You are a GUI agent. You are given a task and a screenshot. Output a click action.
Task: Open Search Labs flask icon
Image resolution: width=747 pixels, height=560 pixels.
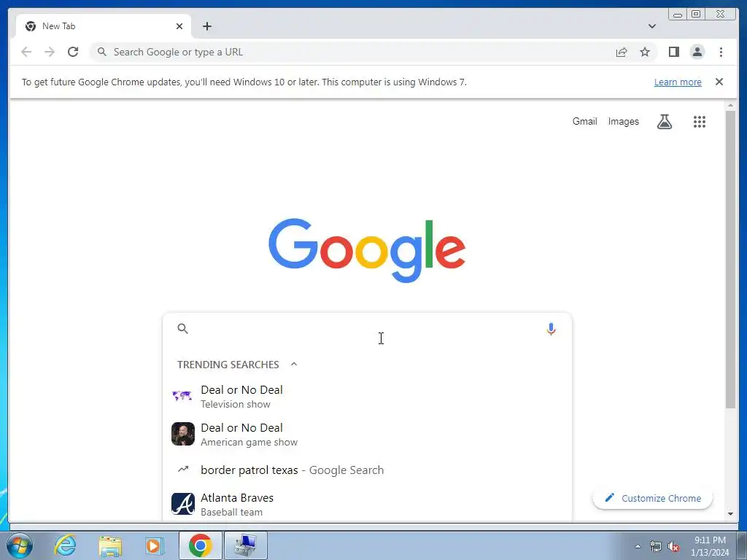[x=664, y=122]
